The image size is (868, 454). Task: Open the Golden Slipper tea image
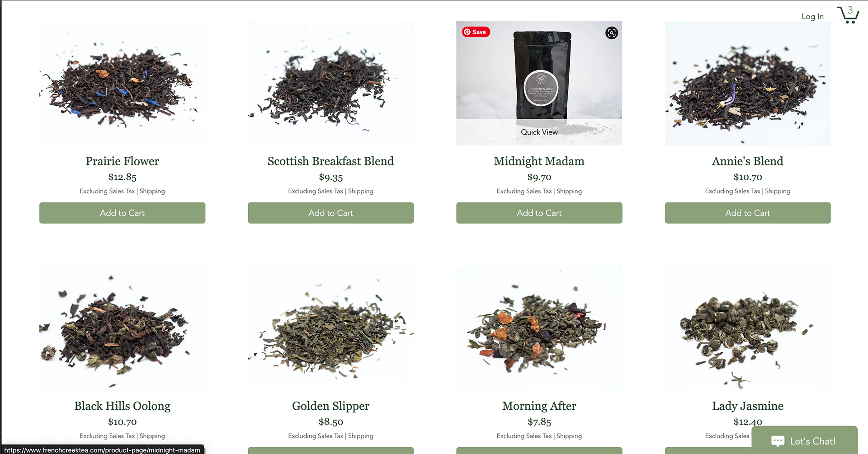[330, 328]
